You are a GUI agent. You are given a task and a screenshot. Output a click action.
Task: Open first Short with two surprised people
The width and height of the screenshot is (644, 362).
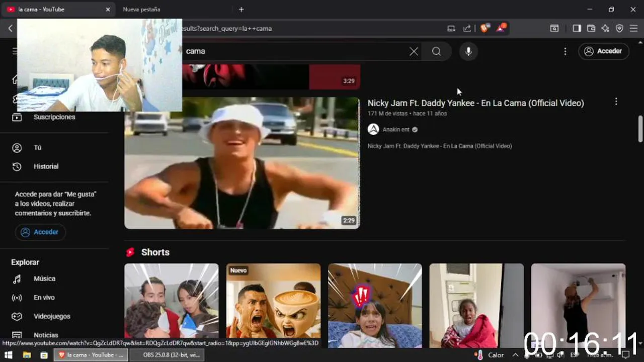point(172,306)
